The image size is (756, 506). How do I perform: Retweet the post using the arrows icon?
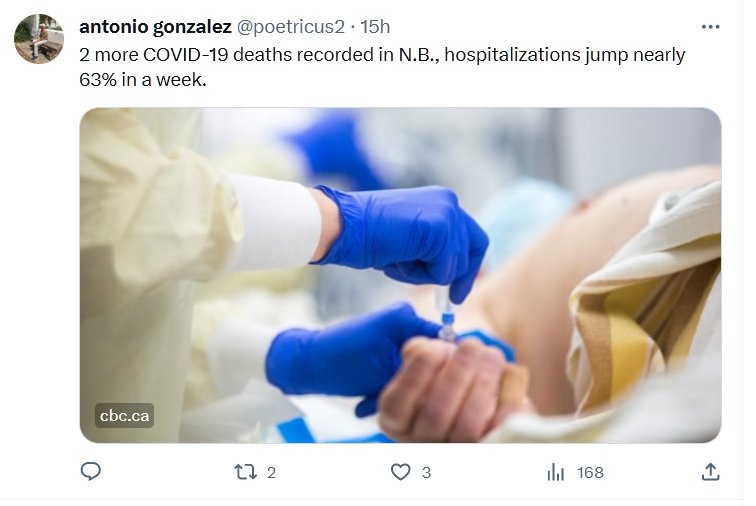[245, 472]
